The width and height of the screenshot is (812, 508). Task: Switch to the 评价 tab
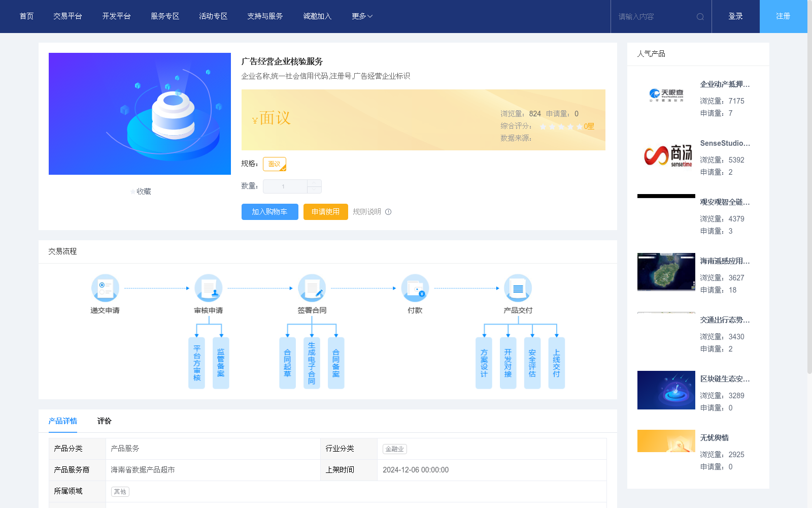(105, 421)
